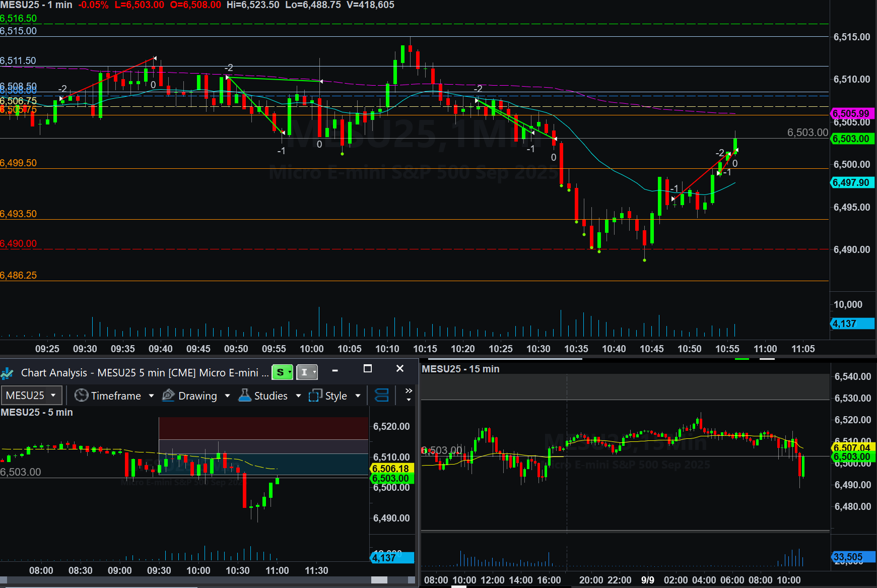The width and height of the screenshot is (877, 588).
Task: Click the yellow 6,507.04 label on 15 min chart
Action: (851, 447)
